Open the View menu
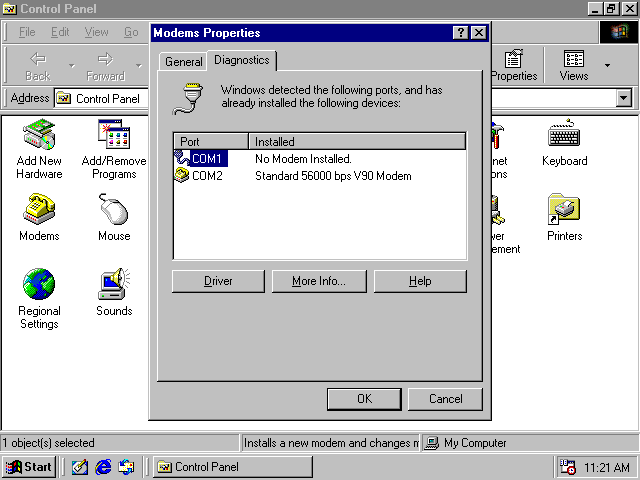640x480 pixels. click(96, 32)
